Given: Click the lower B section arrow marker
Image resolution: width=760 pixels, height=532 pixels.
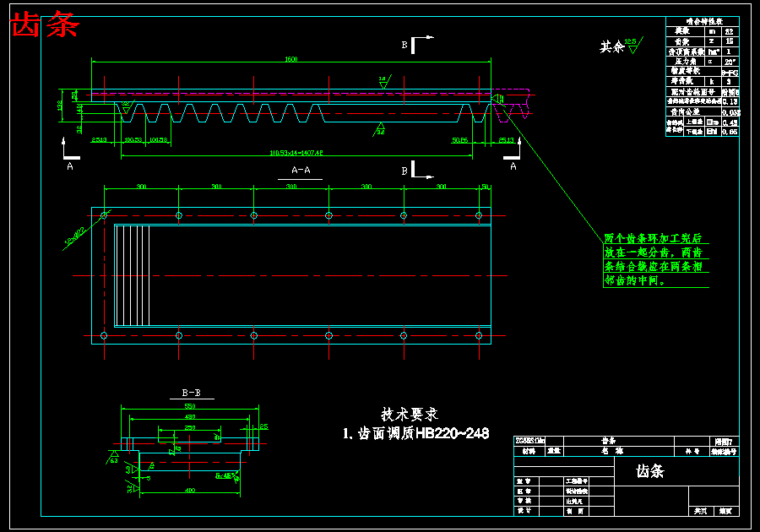Looking at the screenshot, I should [x=417, y=170].
